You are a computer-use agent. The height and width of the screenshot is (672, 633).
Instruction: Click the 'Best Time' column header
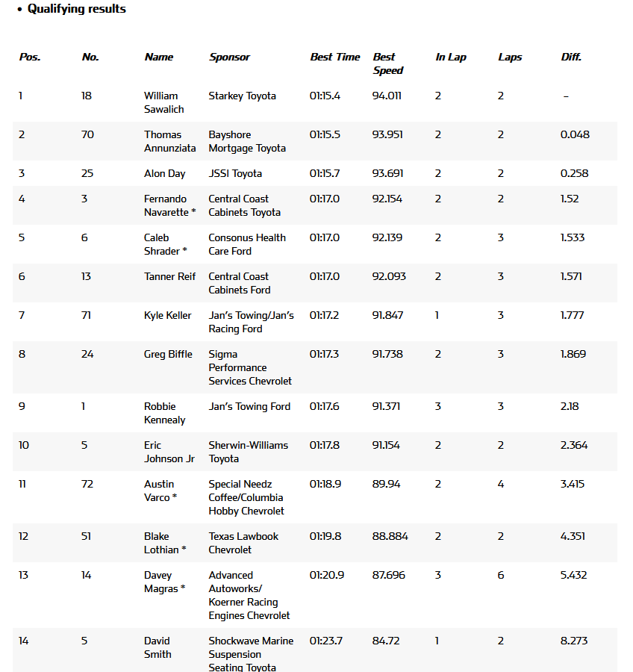334,57
